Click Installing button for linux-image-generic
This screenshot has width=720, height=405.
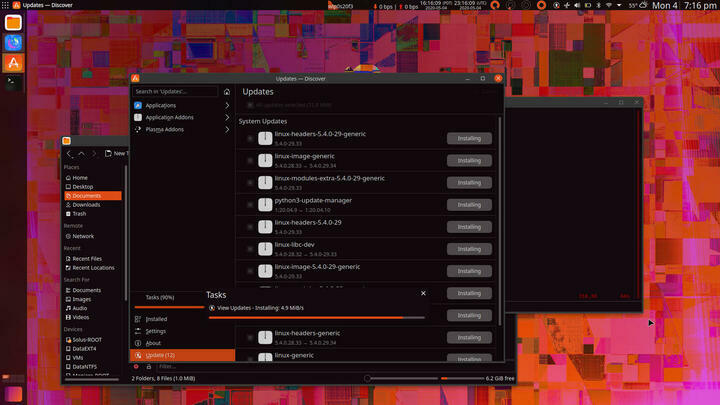coord(469,160)
